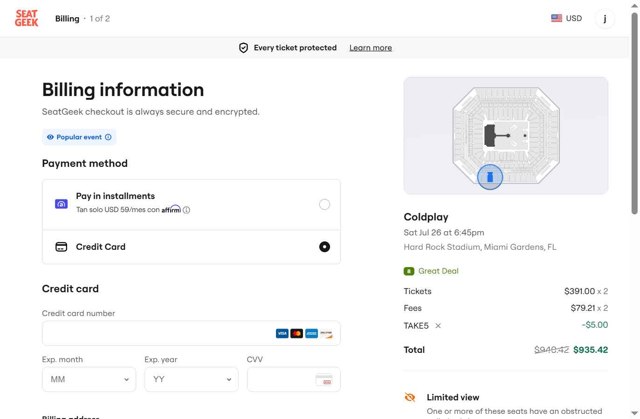Click the shield ticket protection icon
This screenshot has height=419, width=640.
(243, 48)
